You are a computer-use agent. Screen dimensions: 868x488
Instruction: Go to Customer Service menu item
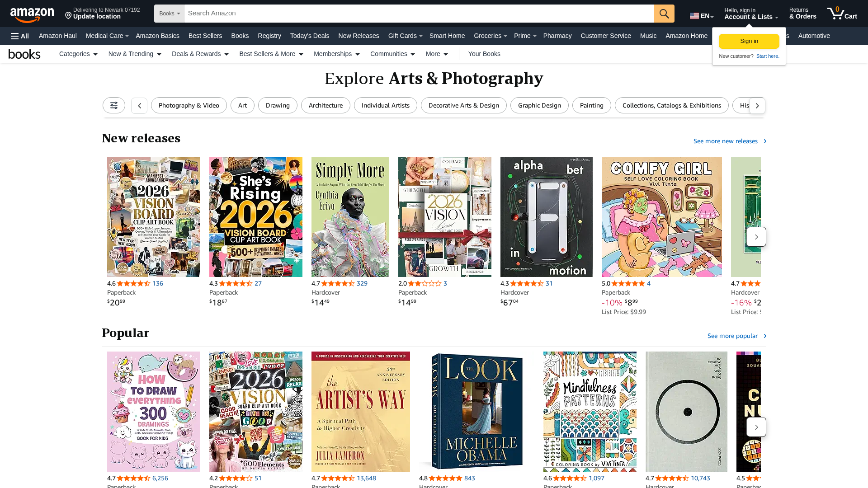[606, 36]
